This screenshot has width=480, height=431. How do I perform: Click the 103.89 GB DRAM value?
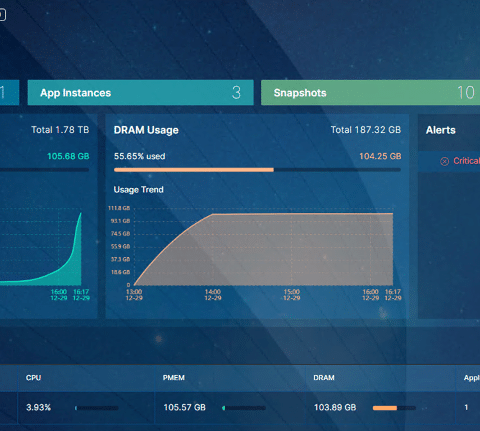click(335, 407)
